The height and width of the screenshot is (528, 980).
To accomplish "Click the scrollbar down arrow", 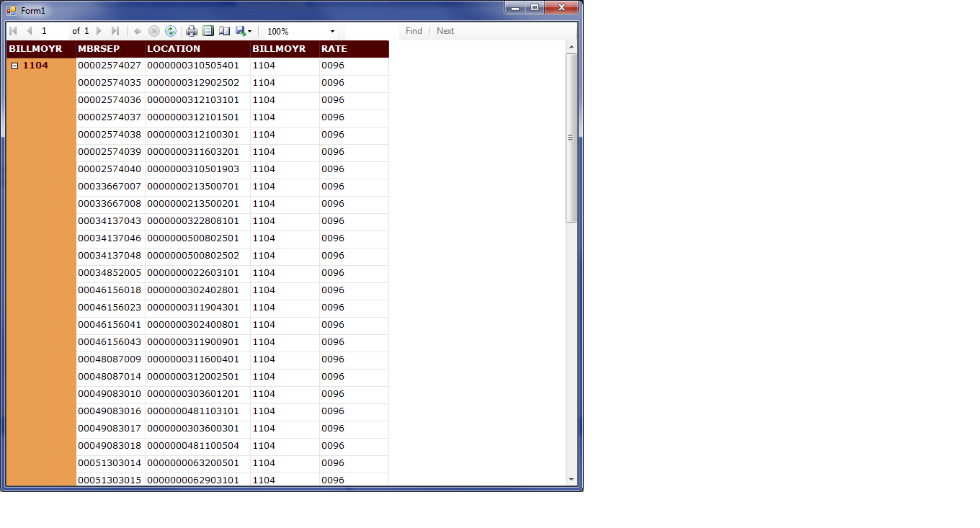I will (x=571, y=479).
